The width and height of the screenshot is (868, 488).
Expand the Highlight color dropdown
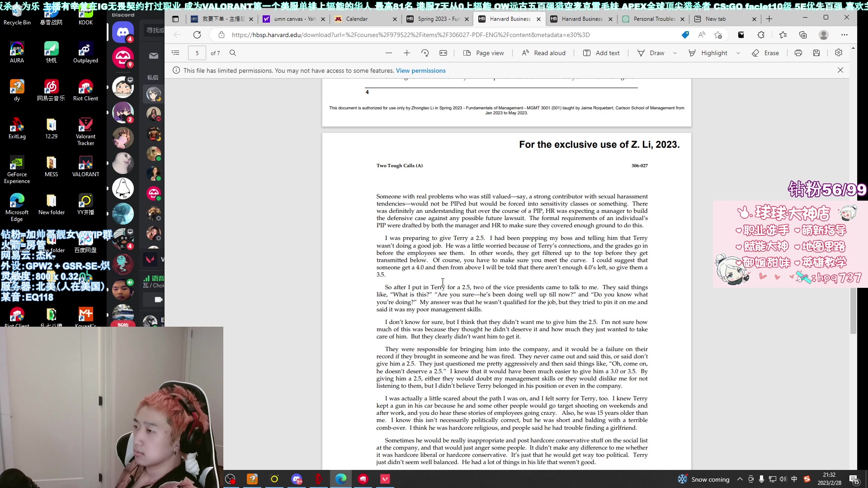click(x=738, y=53)
